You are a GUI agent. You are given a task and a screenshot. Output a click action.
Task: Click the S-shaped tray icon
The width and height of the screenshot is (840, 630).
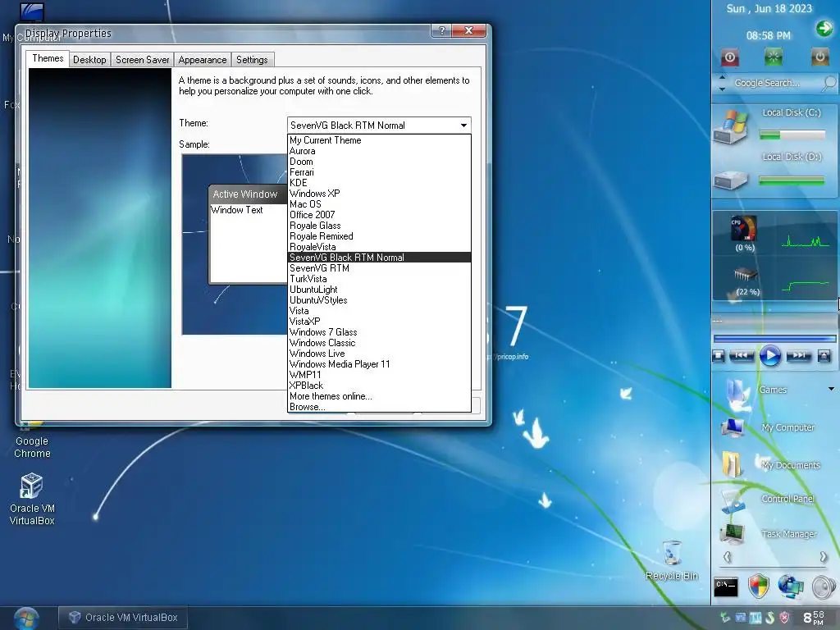click(769, 618)
